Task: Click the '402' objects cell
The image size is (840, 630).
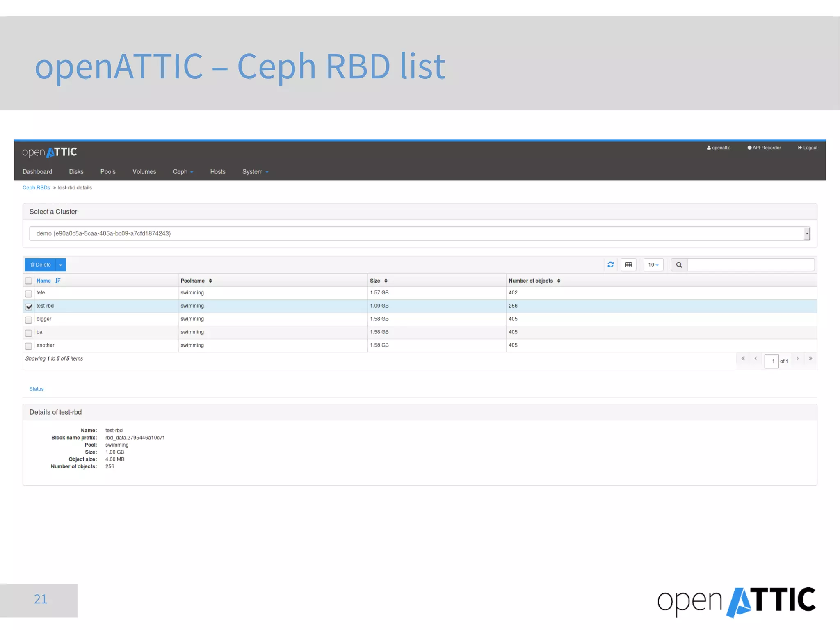Action: (513, 292)
